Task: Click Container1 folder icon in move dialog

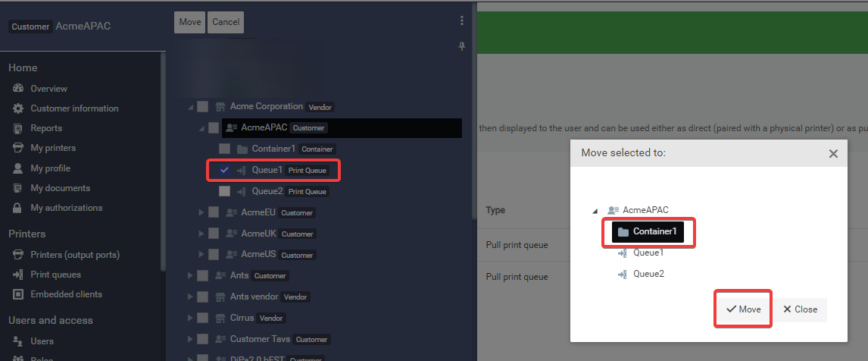Action: (623, 231)
